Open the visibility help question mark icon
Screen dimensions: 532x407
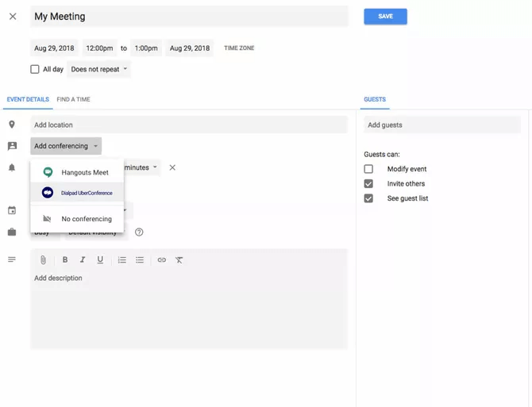[139, 232]
